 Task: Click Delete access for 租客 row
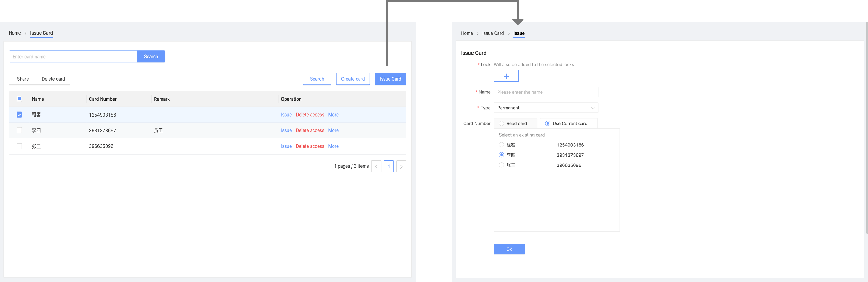point(310,115)
